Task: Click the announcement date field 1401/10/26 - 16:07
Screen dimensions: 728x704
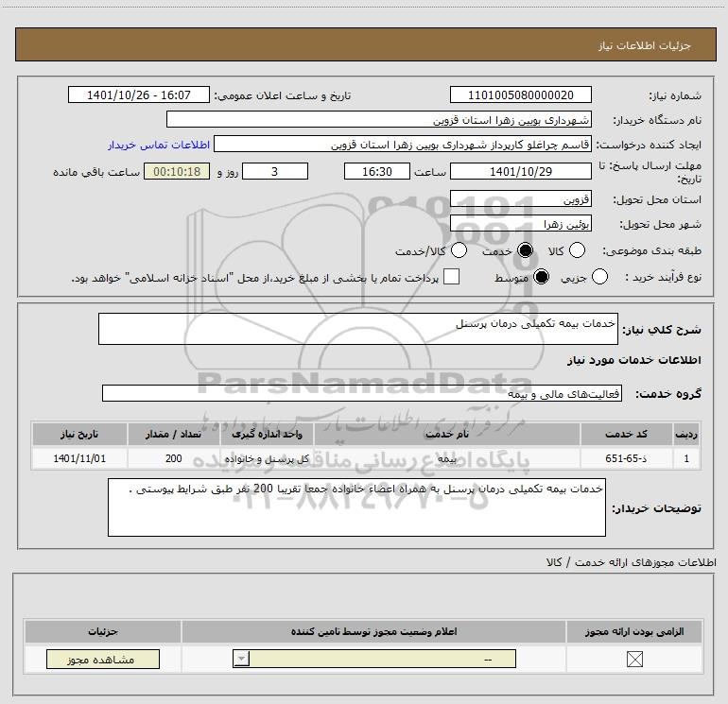Action: tap(139, 94)
